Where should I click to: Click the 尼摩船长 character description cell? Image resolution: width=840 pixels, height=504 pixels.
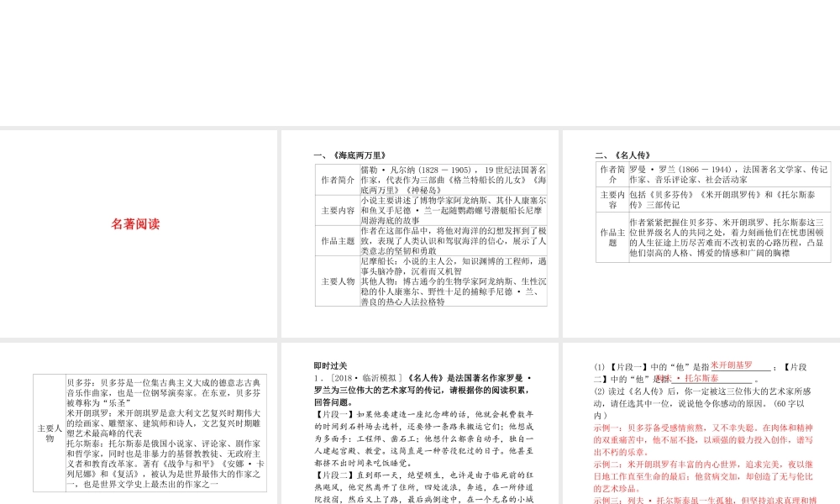tap(454, 281)
